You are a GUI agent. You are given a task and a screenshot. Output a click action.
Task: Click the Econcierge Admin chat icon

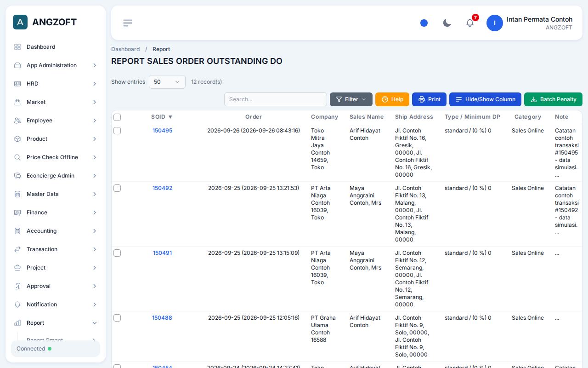pos(17,176)
